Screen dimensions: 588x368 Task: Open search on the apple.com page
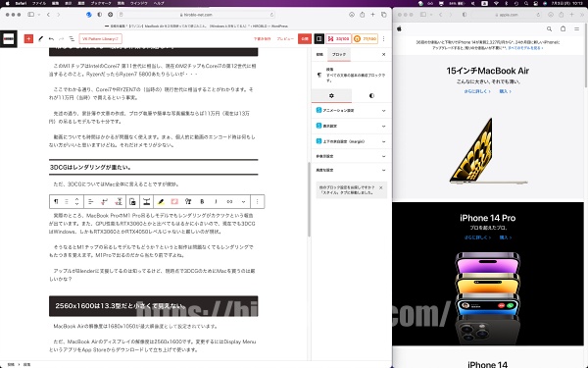click(549, 28)
